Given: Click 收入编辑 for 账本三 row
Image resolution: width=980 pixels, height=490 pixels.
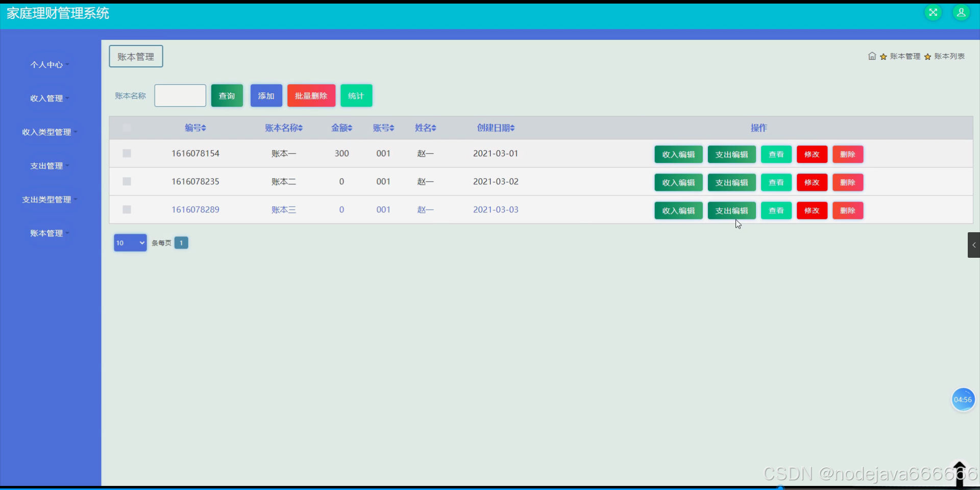Looking at the screenshot, I should coord(678,210).
